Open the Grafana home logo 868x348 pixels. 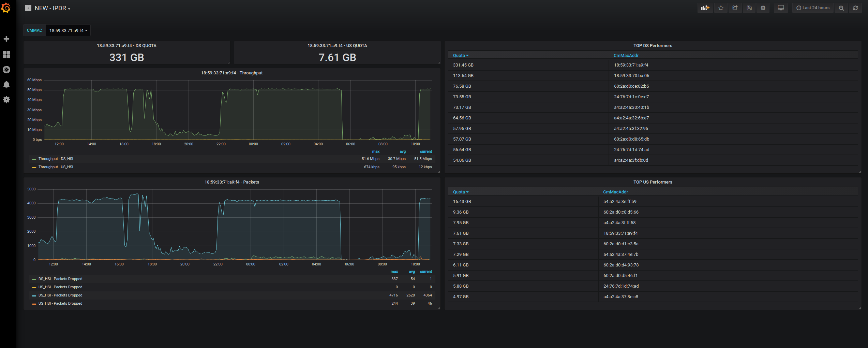pos(6,8)
